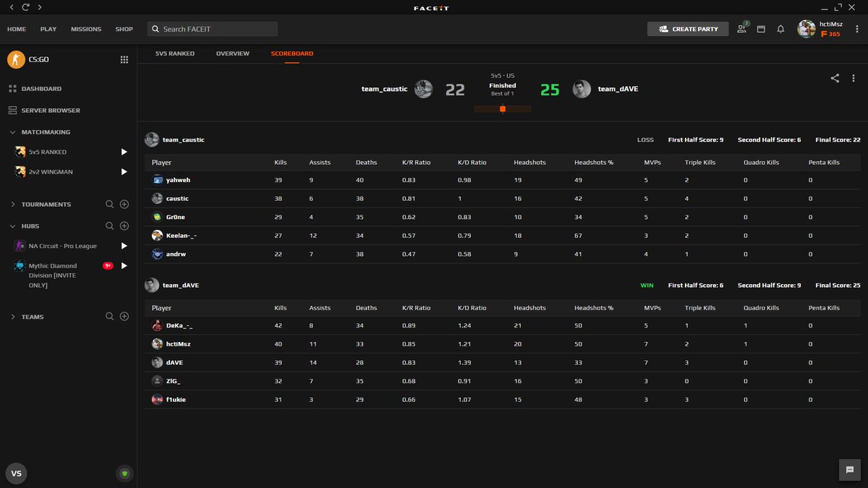Viewport: 868px width, 488px height.
Task: Open player f1ukie's profile
Action: 176,399
